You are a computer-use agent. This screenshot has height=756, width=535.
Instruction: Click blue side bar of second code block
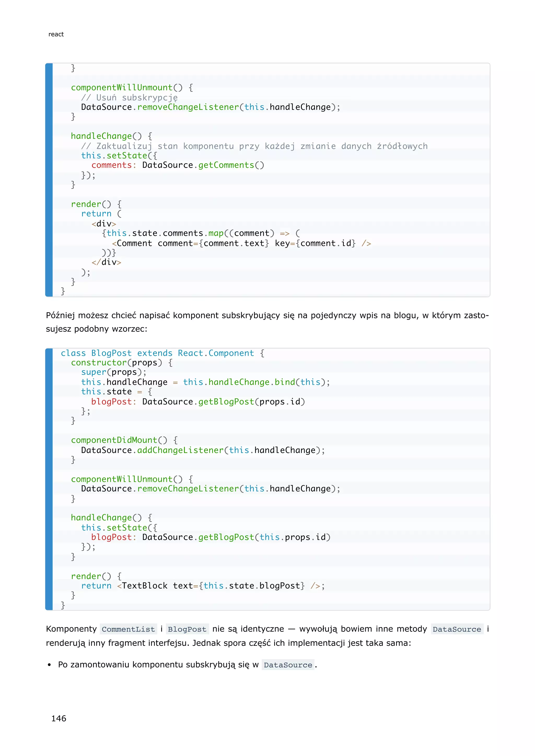49,479
